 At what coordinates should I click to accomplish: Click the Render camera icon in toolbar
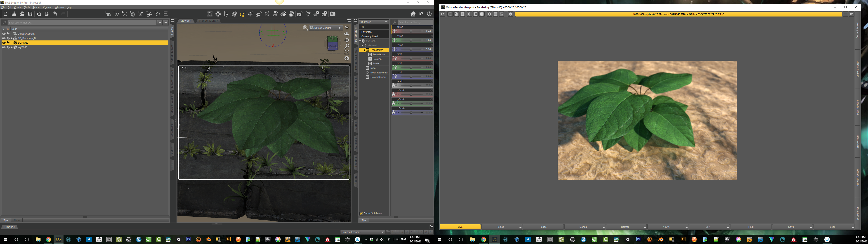tap(333, 14)
